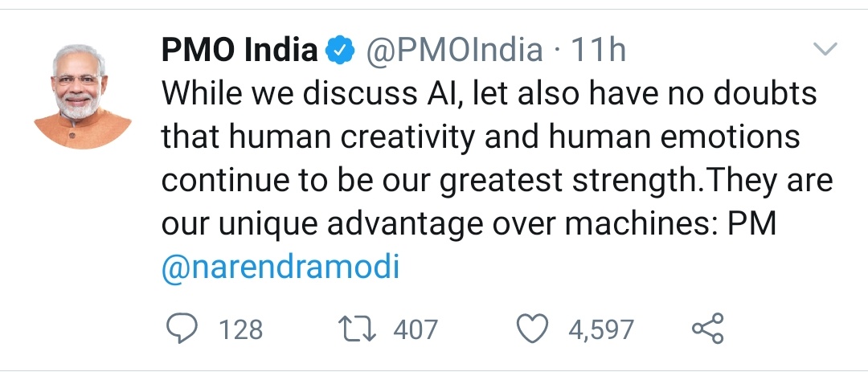
Task: Visit the @narendramodi mention link
Action: pyautogui.click(x=280, y=268)
